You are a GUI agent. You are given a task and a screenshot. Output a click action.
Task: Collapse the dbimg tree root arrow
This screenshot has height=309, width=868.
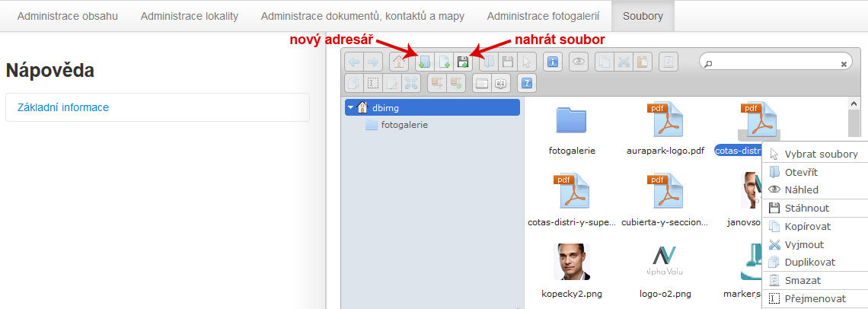[351, 107]
